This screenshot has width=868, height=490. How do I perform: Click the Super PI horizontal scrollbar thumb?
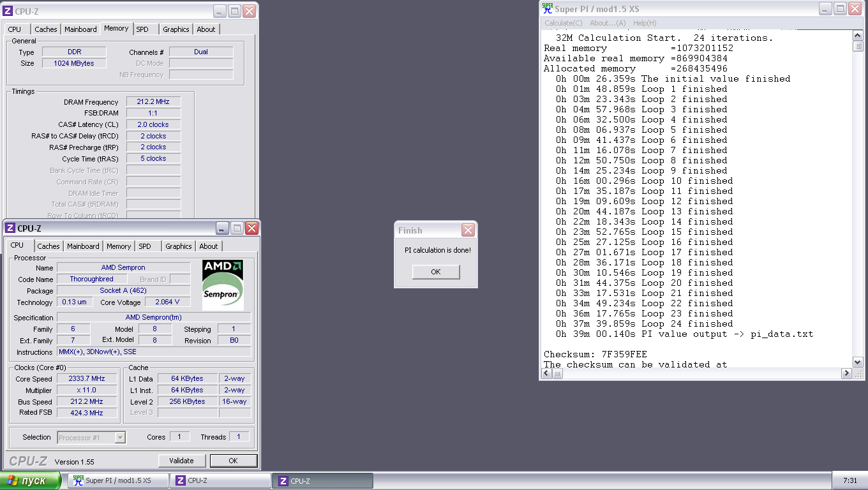(557, 373)
